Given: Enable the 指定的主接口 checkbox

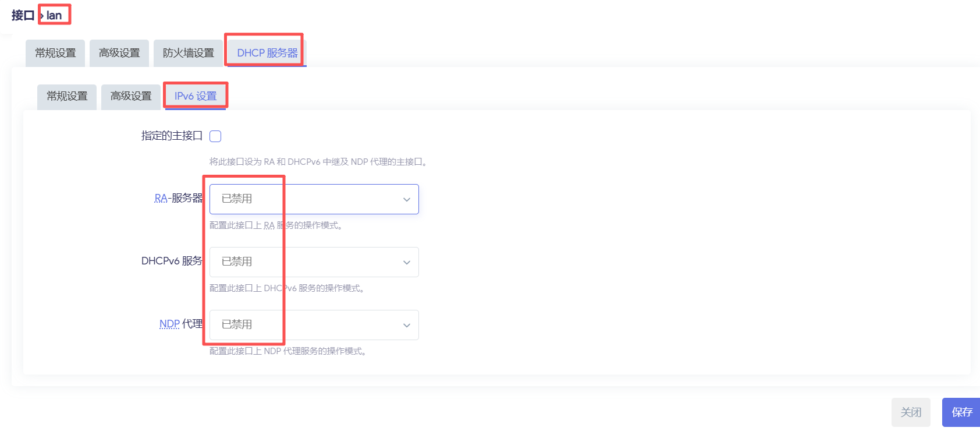Looking at the screenshot, I should point(215,136).
